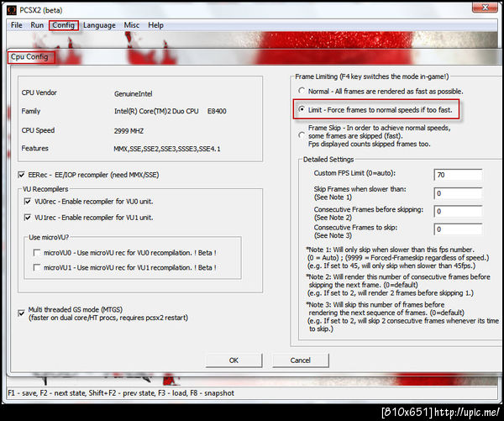
Task: Click the CPU Speed label
Action: (38, 130)
